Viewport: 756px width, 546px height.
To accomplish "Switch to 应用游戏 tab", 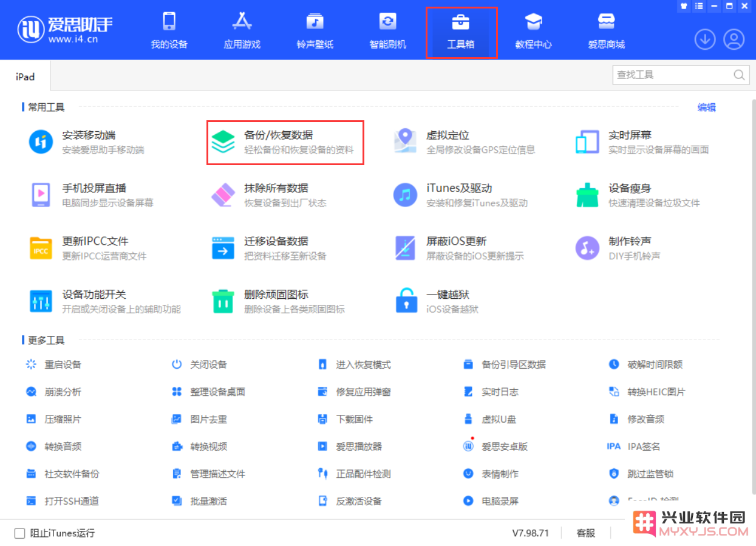I will pos(242,30).
